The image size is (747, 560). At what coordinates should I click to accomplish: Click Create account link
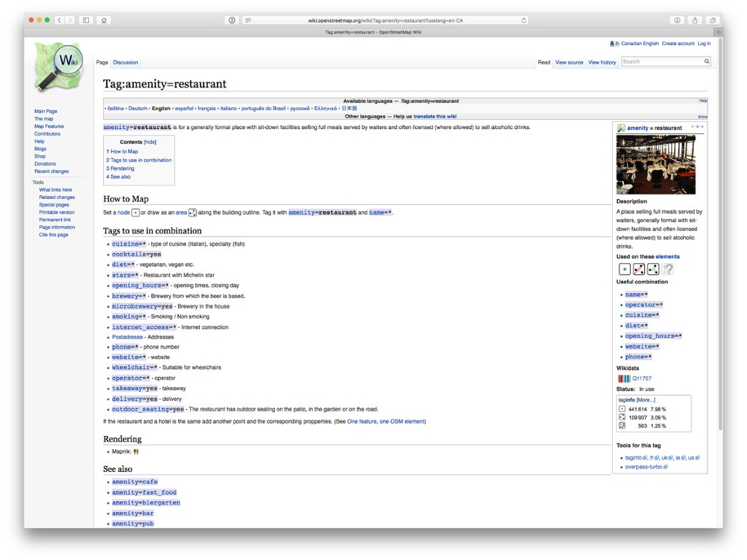coord(678,43)
